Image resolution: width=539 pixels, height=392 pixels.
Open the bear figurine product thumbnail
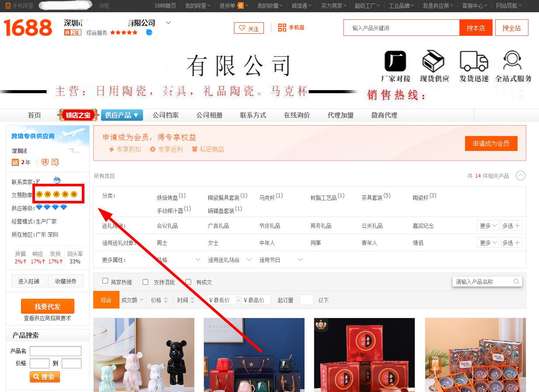pyautogui.click(x=144, y=355)
